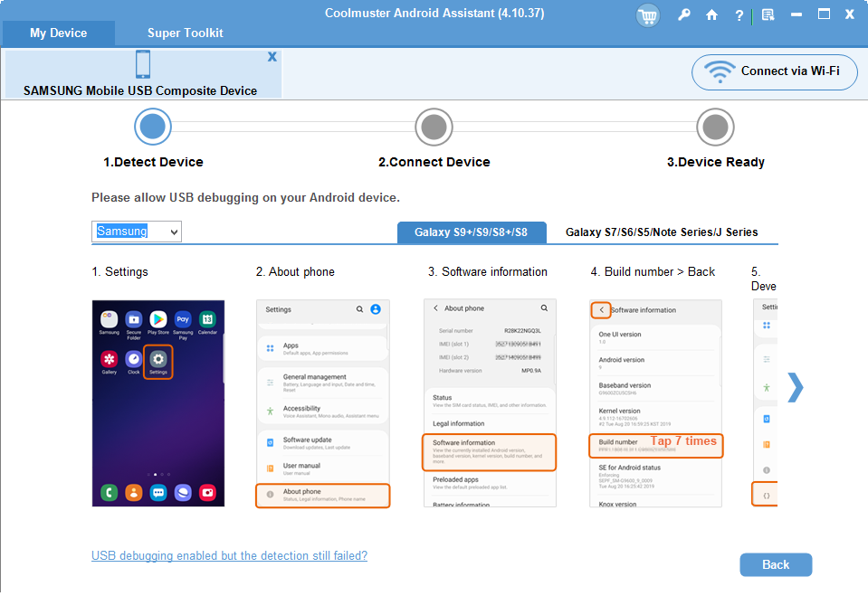Switch to Super Toolkit tab

pyautogui.click(x=186, y=33)
